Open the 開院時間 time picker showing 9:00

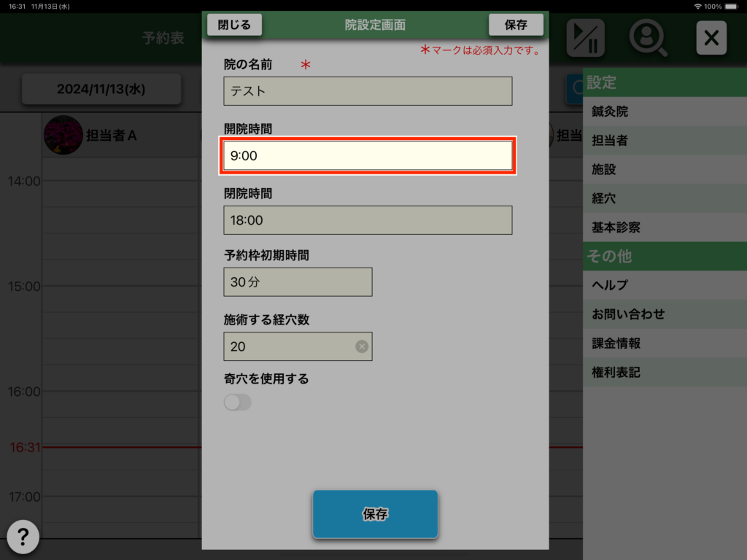[368, 155]
